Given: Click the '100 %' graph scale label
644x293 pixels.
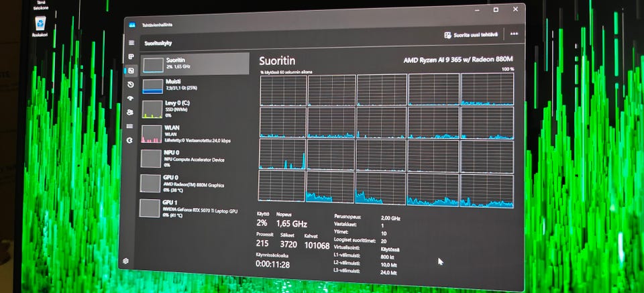Looking at the screenshot, I should coord(508,69).
